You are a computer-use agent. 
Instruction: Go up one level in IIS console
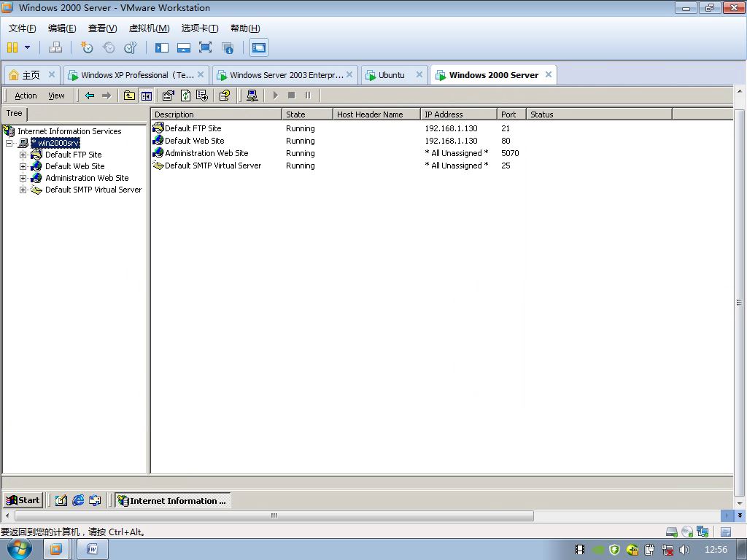[129, 96]
